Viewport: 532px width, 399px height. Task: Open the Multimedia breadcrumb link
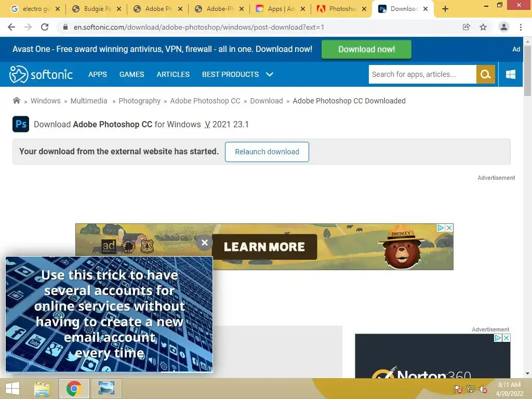tap(88, 101)
